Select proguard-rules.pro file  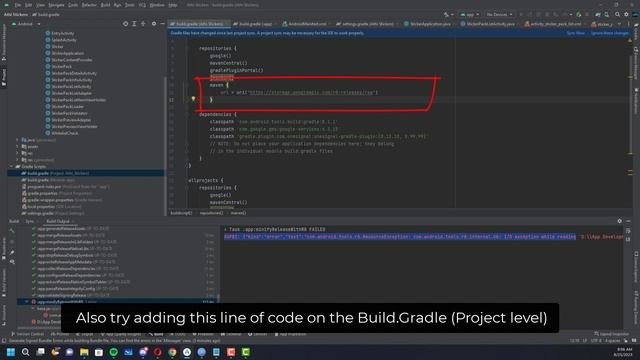click(65, 187)
